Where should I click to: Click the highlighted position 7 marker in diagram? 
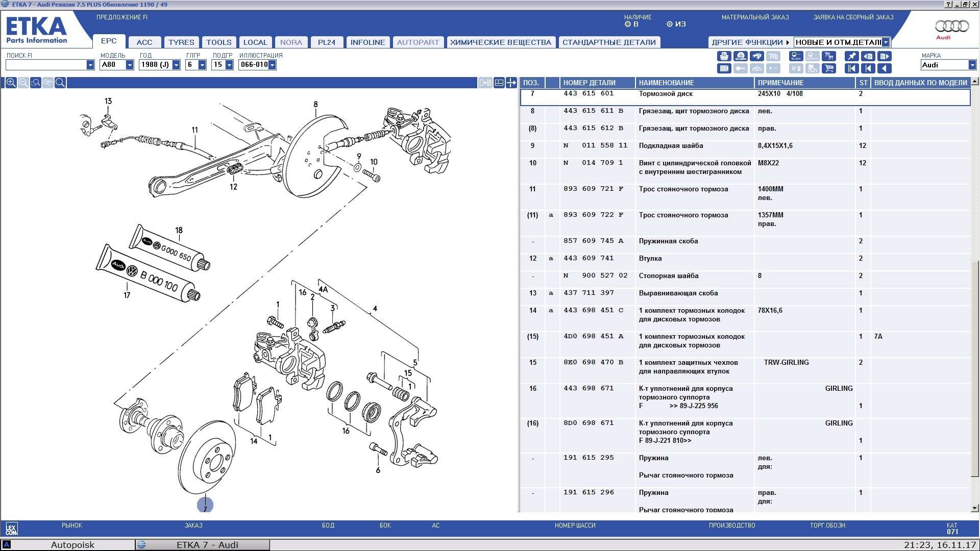(205, 505)
